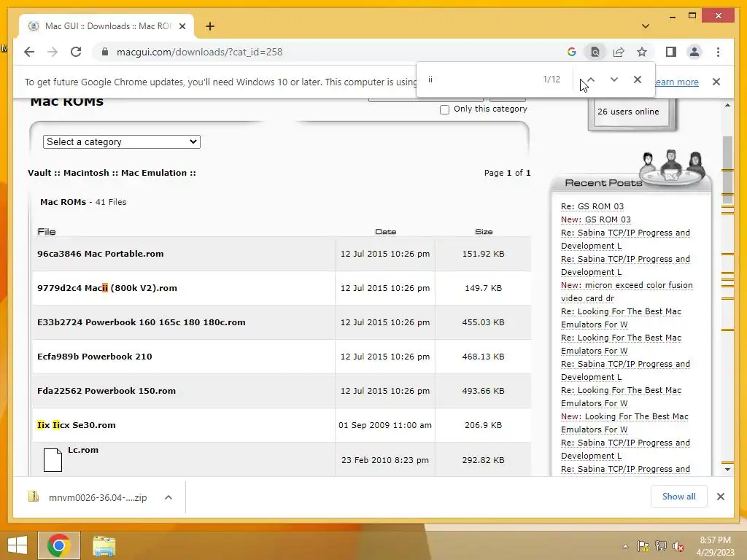Image resolution: width=747 pixels, height=560 pixels.
Task: Close the Mac GUI Downloads tab
Action: (182, 26)
